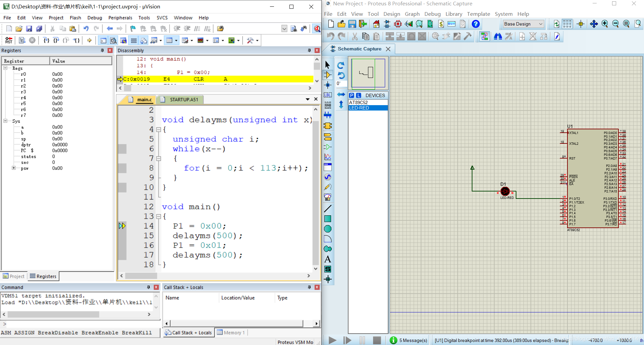Toggle breakpoint marker beside code line 10
The image size is (644, 345).
122,187
